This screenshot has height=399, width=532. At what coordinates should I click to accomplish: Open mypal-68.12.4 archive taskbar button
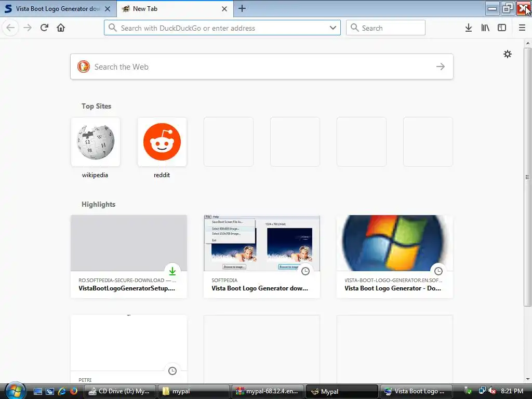tap(268, 391)
